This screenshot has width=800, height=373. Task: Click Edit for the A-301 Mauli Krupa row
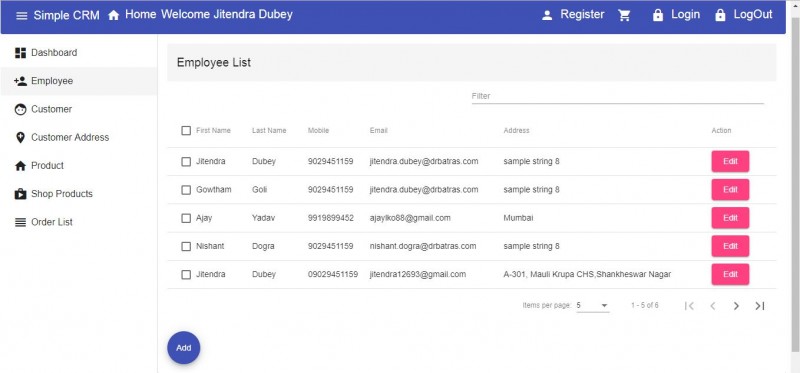tap(730, 275)
